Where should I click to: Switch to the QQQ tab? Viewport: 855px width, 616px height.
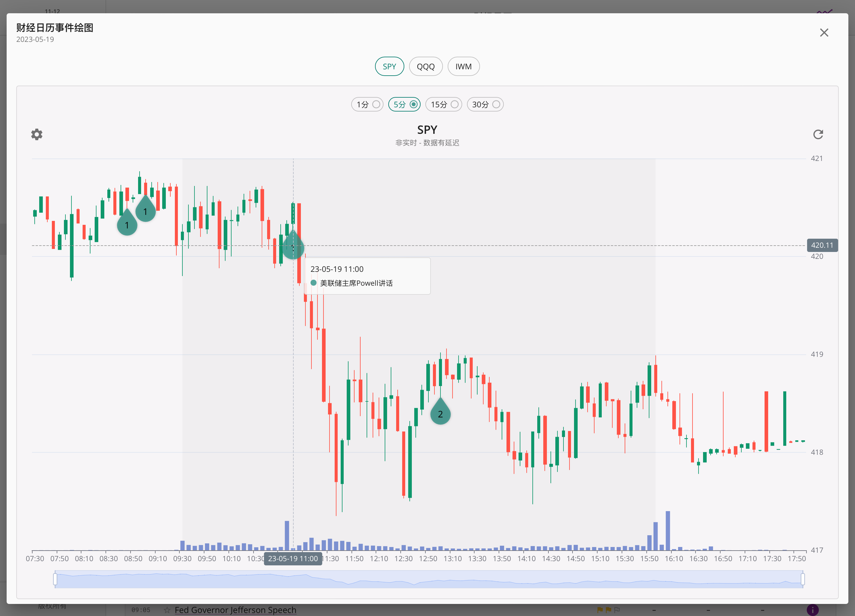(x=426, y=67)
